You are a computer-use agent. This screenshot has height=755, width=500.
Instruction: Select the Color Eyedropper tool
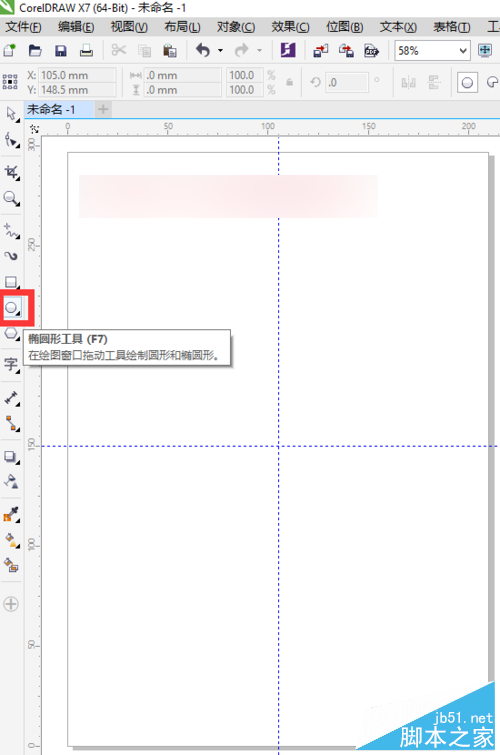pos(11,514)
